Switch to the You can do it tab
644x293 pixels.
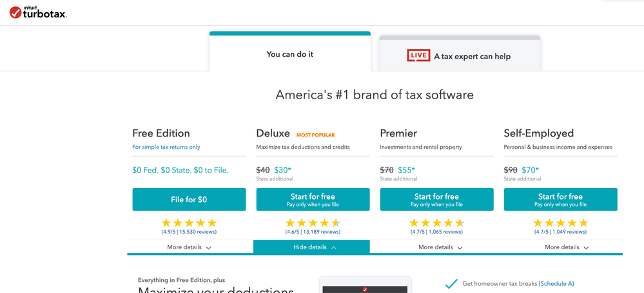pos(290,53)
